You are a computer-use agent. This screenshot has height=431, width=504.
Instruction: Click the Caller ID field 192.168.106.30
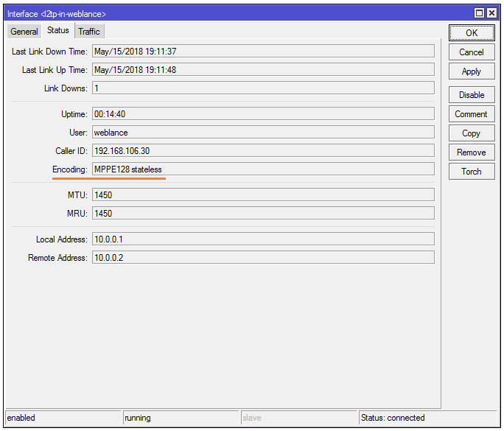pos(263,150)
